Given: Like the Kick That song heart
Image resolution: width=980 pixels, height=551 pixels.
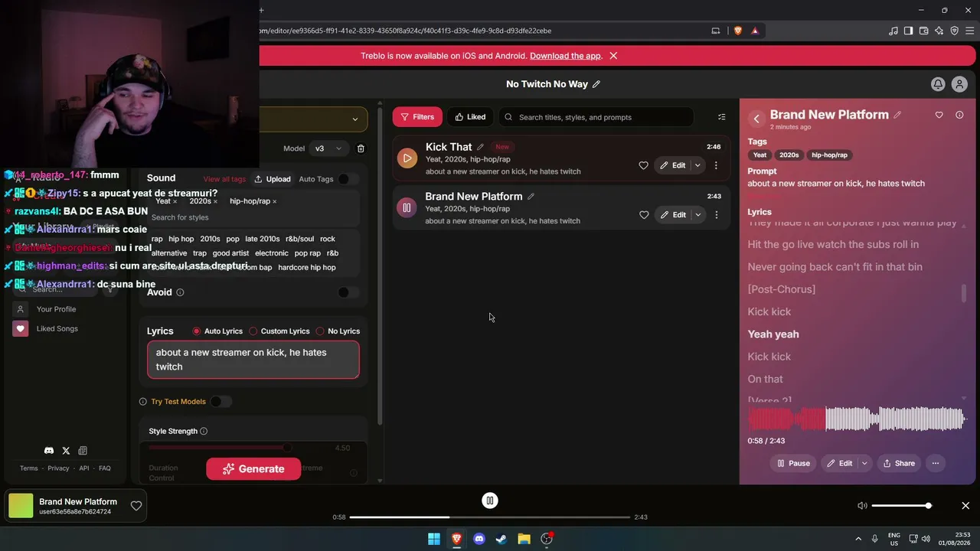Looking at the screenshot, I should click(x=643, y=165).
